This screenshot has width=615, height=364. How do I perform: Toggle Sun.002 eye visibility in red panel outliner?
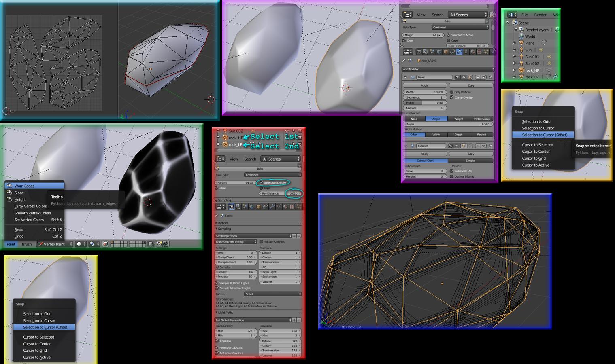click(287, 131)
